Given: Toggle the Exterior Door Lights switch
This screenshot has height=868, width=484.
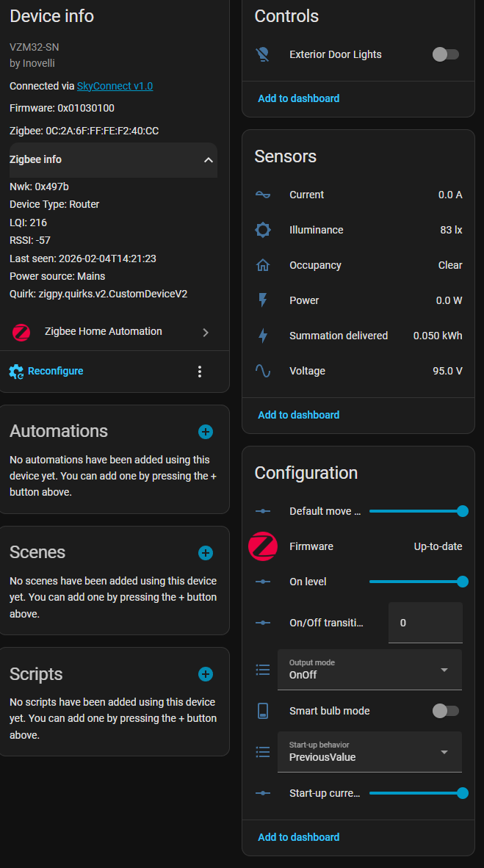Looking at the screenshot, I should pos(445,54).
